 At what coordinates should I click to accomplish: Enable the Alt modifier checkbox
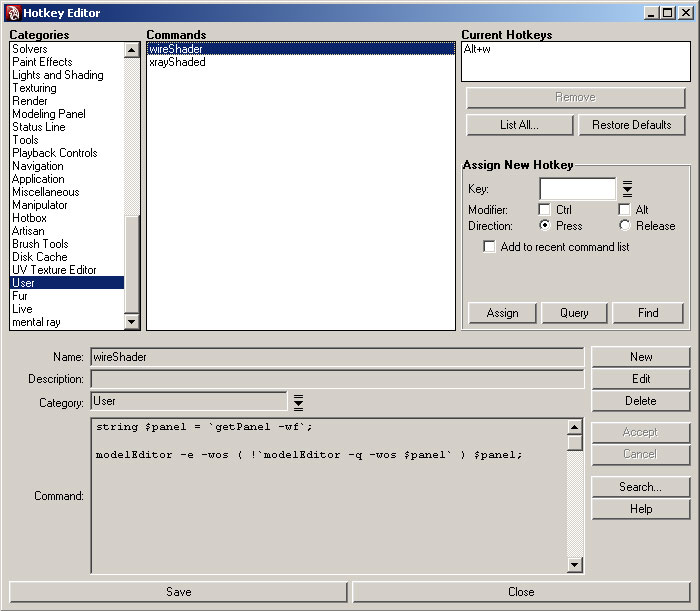(625, 210)
